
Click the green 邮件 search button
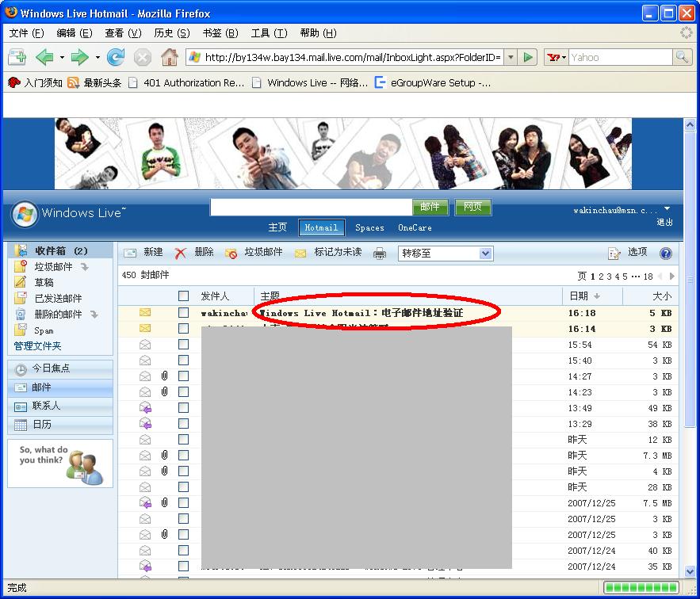click(430, 207)
